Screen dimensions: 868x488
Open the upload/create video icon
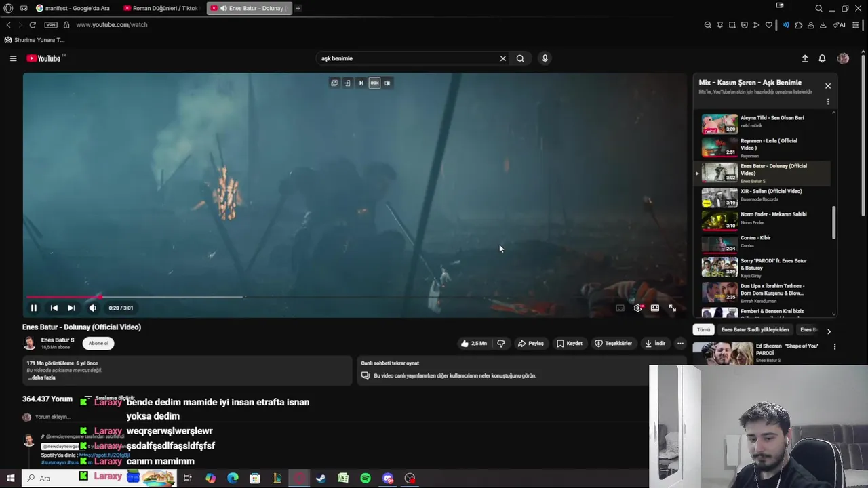[805, 58]
